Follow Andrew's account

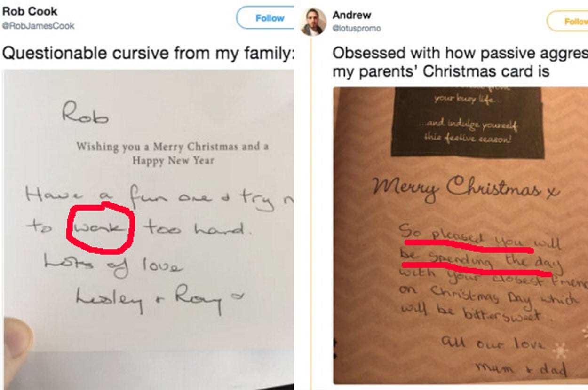click(572, 21)
